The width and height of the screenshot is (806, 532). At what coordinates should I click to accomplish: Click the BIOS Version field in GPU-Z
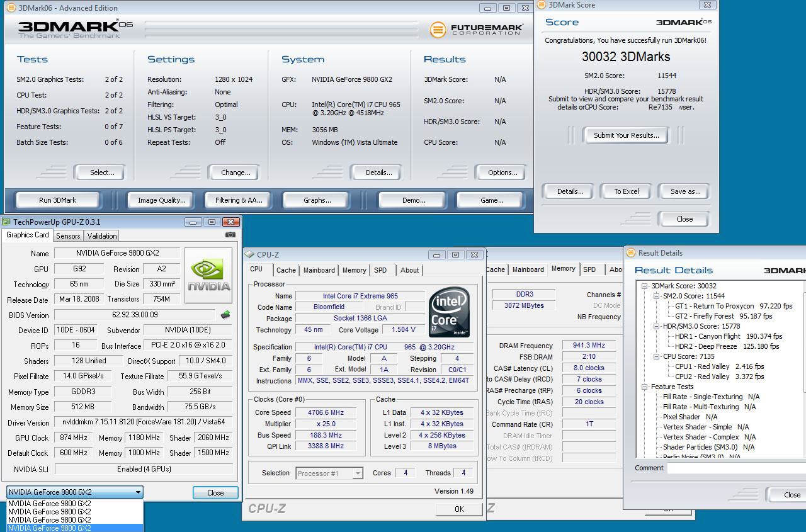(135, 315)
